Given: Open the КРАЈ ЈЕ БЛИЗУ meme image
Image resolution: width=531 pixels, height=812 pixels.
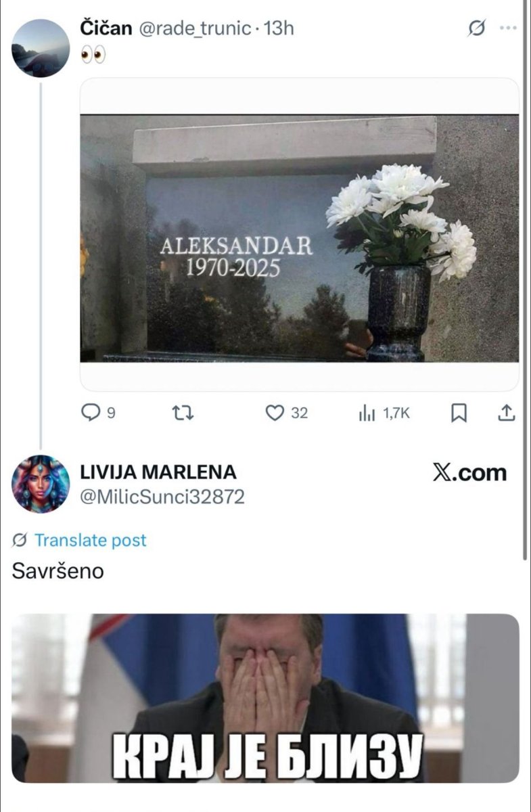Looking at the screenshot, I should click(x=265, y=698).
